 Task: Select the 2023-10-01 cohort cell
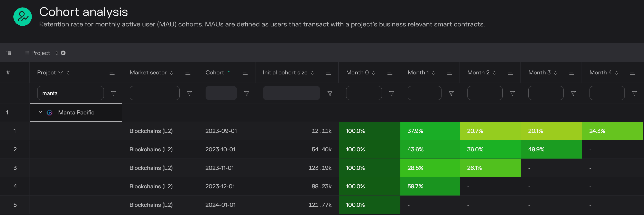click(x=226, y=149)
